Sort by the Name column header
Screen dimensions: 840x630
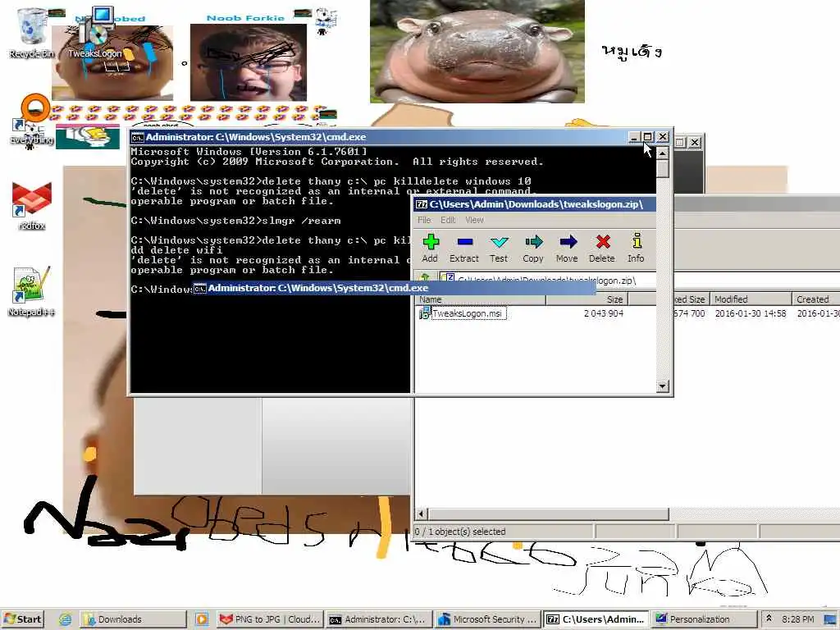(480, 299)
